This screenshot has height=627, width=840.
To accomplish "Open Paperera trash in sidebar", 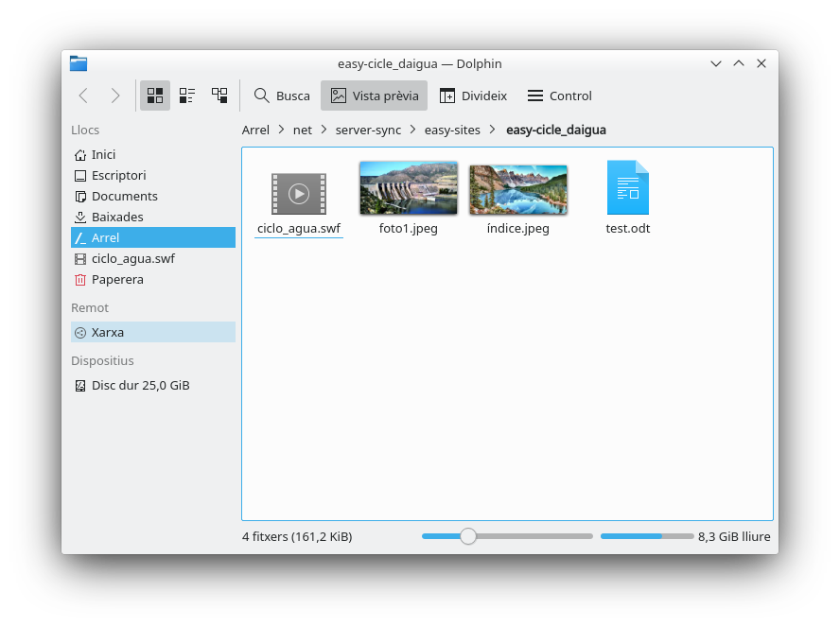I will pyautogui.click(x=117, y=280).
